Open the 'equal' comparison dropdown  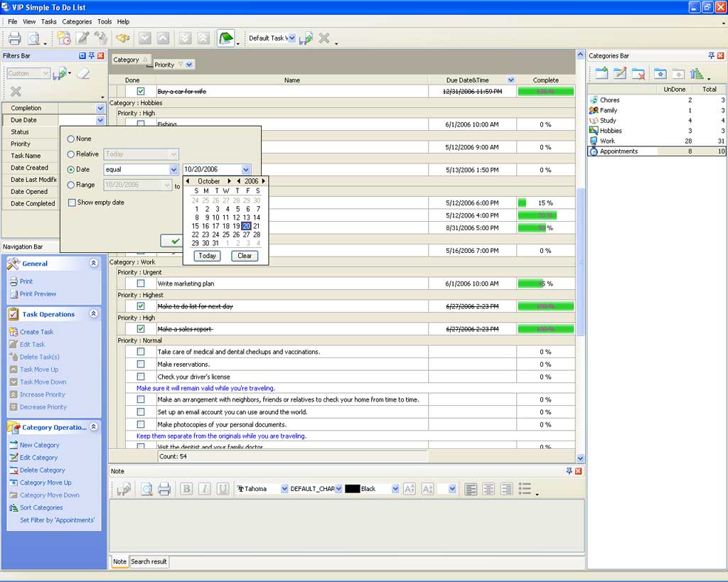[x=173, y=170]
